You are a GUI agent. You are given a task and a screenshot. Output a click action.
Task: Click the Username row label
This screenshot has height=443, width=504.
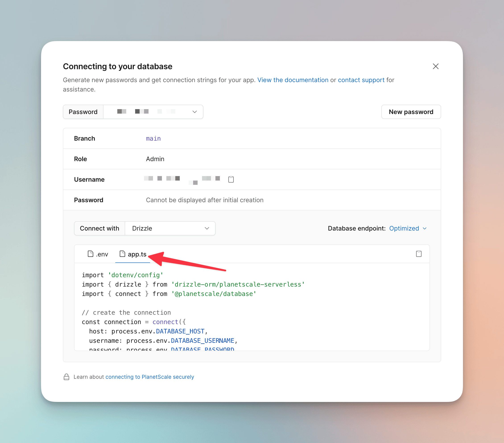(x=89, y=179)
